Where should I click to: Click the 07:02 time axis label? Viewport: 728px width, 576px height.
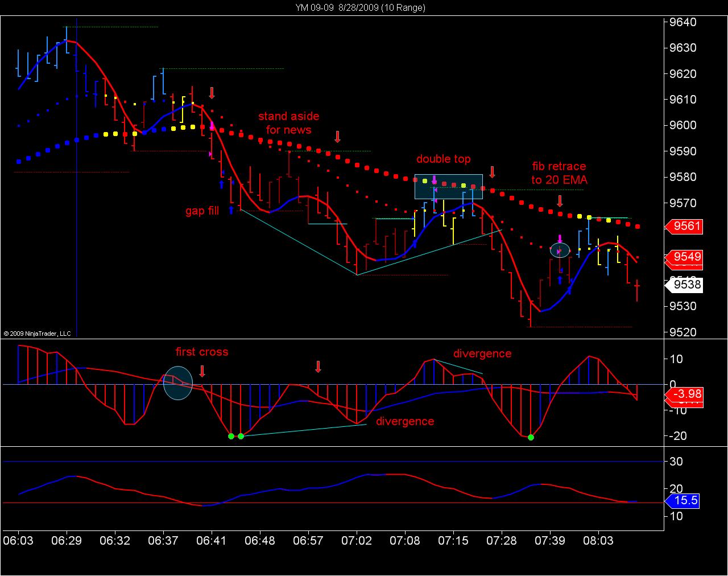tap(357, 540)
